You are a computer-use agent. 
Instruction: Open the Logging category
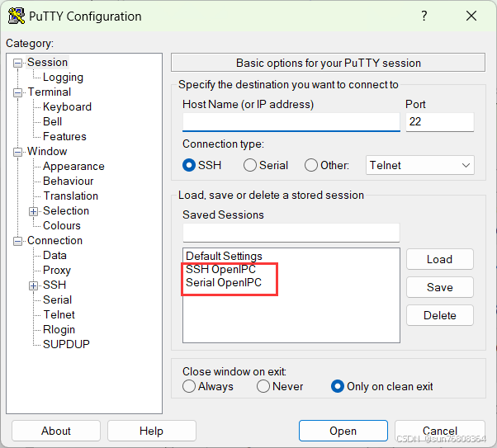tap(63, 78)
